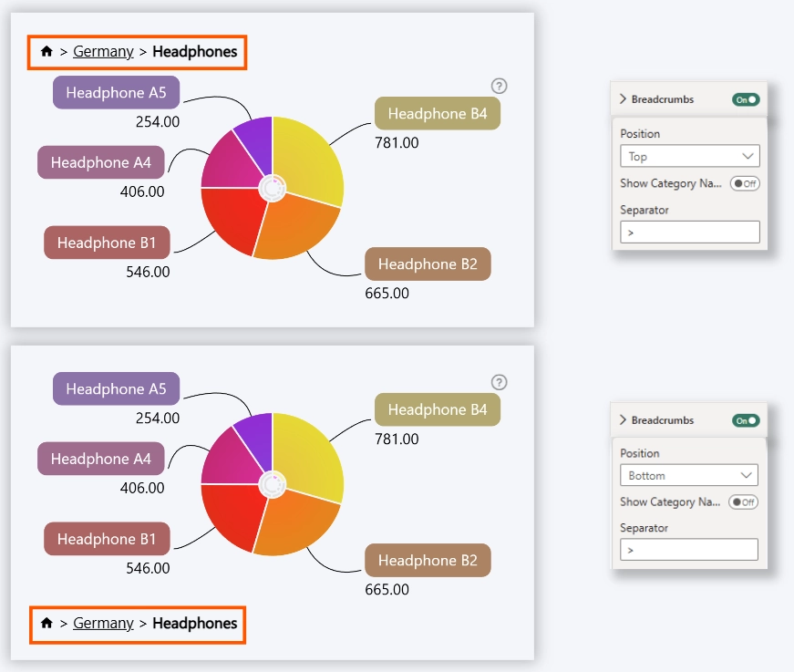Enable Show Category Name under the Top position dropdown
794x672 pixels.
point(745,183)
